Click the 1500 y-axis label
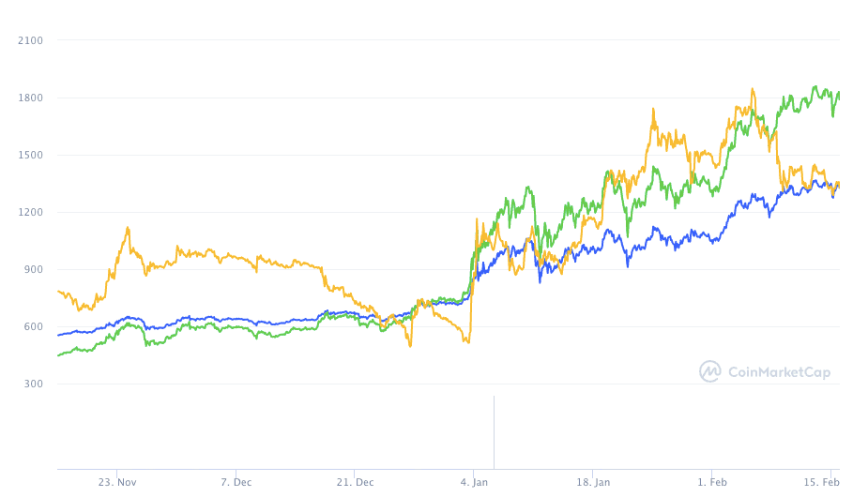868x497 pixels. click(31, 155)
